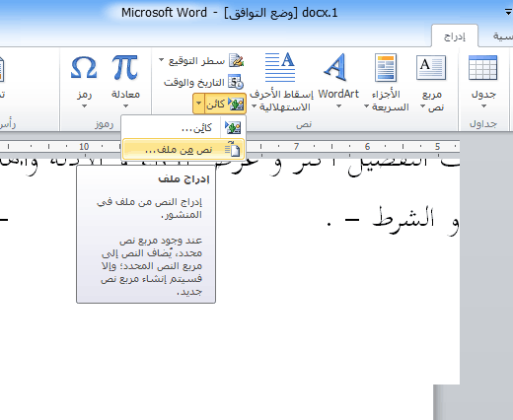Screen dimensions: 513x420
Task: Collapse the كائن split-button dropdown arrow
Action: (x=198, y=104)
